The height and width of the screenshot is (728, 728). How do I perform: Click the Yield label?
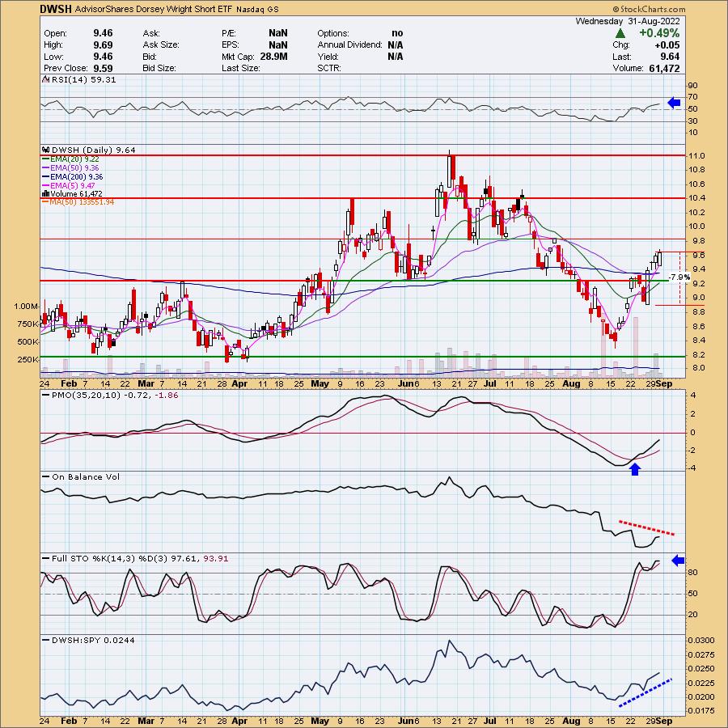(328, 56)
